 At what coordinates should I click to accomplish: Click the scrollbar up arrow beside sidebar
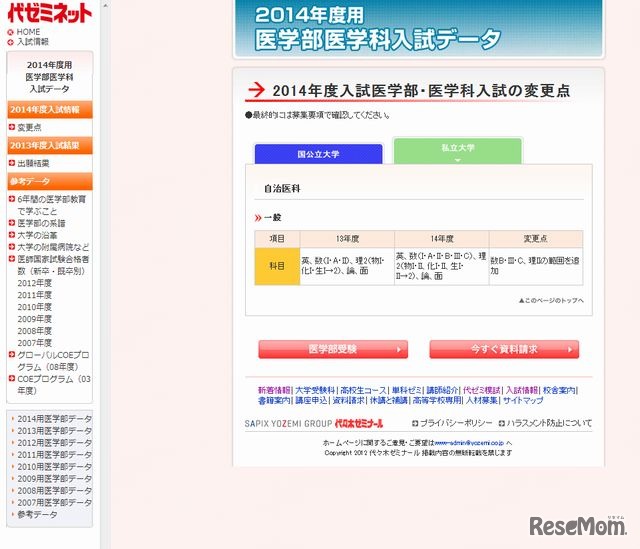click(x=105, y=6)
